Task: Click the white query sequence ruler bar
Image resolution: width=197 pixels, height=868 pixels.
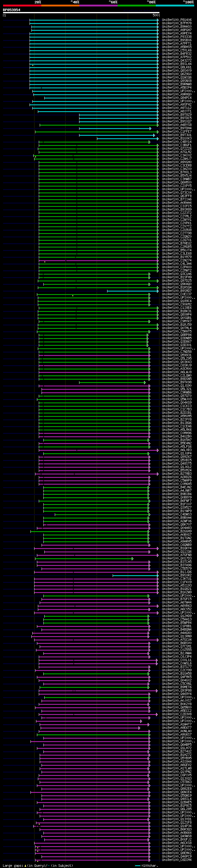Action: [x=81, y=13]
